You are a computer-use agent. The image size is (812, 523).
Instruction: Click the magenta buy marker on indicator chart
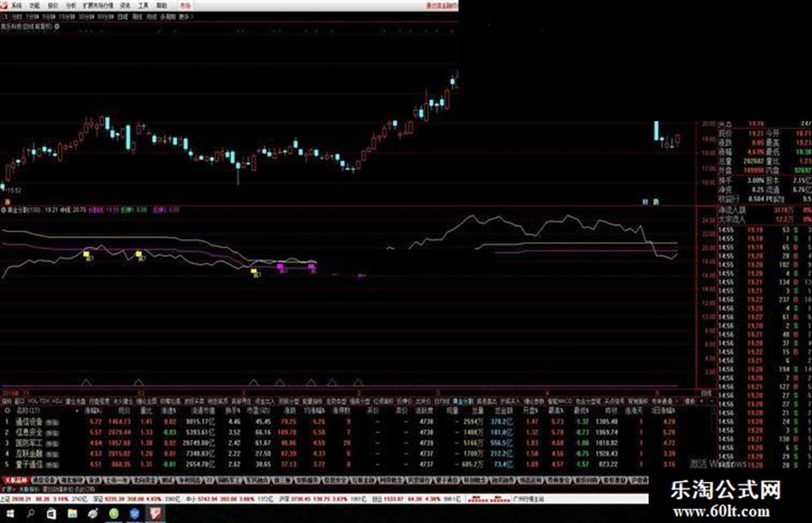click(x=280, y=268)
